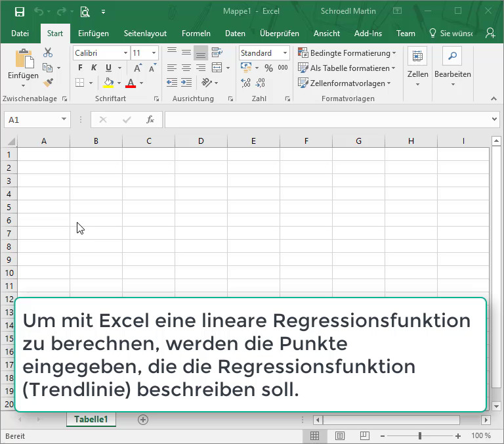The width and height of the screenshot is (504, 444).
Task: Align text to vertical middle
Action: [x=186, y=52]
